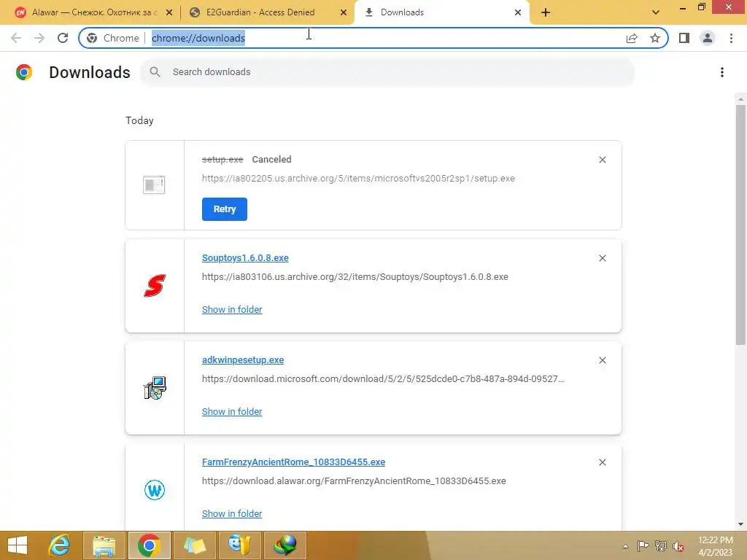Viewport: 747px width, 560px height.
Task: Open Chrome side panel
Action: point(684,38)
